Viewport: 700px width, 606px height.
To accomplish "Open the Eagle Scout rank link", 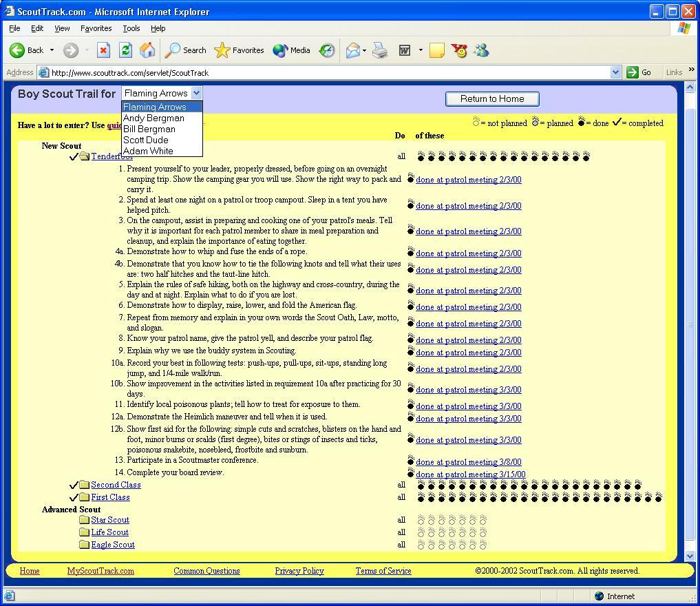I will (x=113, y=545).
